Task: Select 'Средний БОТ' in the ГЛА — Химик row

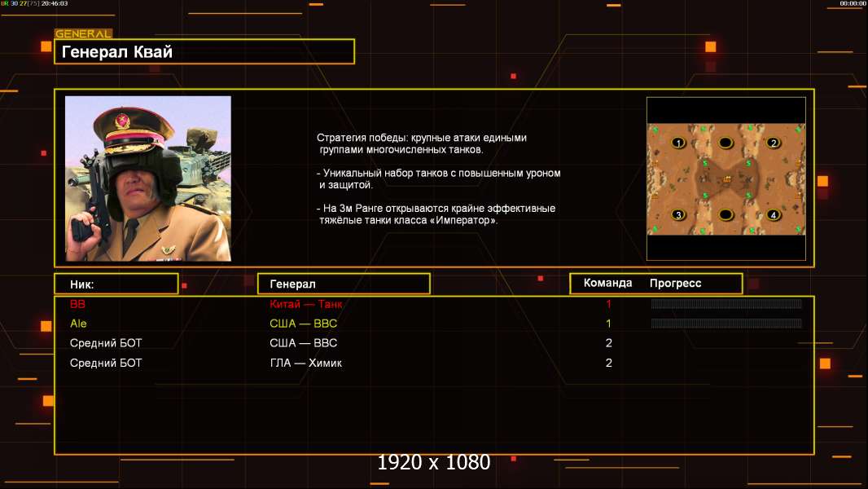Action: pos(106,363)
